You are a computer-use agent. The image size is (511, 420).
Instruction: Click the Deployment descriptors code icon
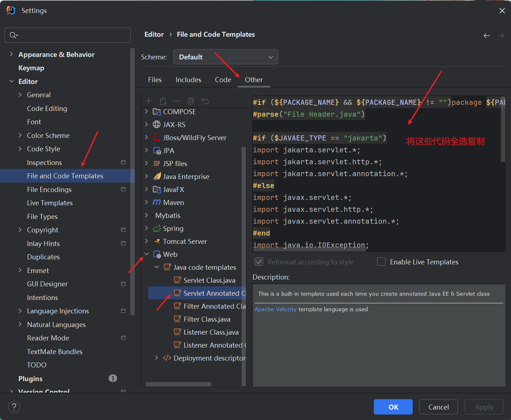click(x=167, y=358)
